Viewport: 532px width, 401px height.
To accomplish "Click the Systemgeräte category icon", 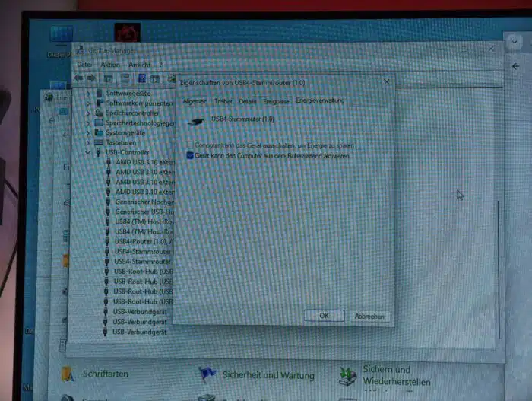I will (99, 132).
